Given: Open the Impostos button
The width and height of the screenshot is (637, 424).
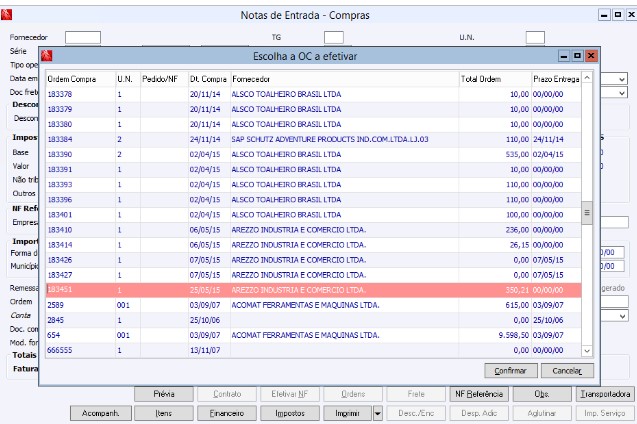Looking at the screenshot, I should pyautogui.click(x=290, y=413).
